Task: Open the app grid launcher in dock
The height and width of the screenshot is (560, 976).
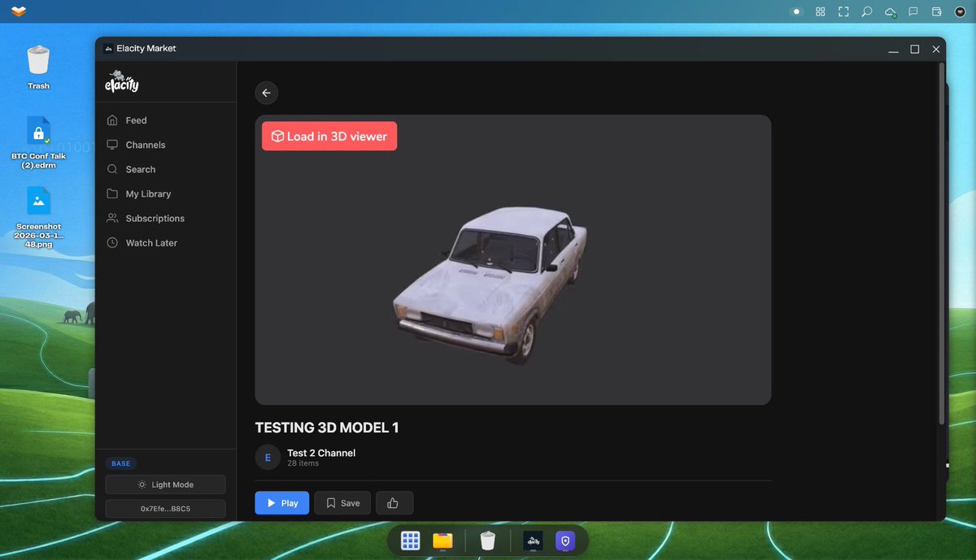Action: 410,540
